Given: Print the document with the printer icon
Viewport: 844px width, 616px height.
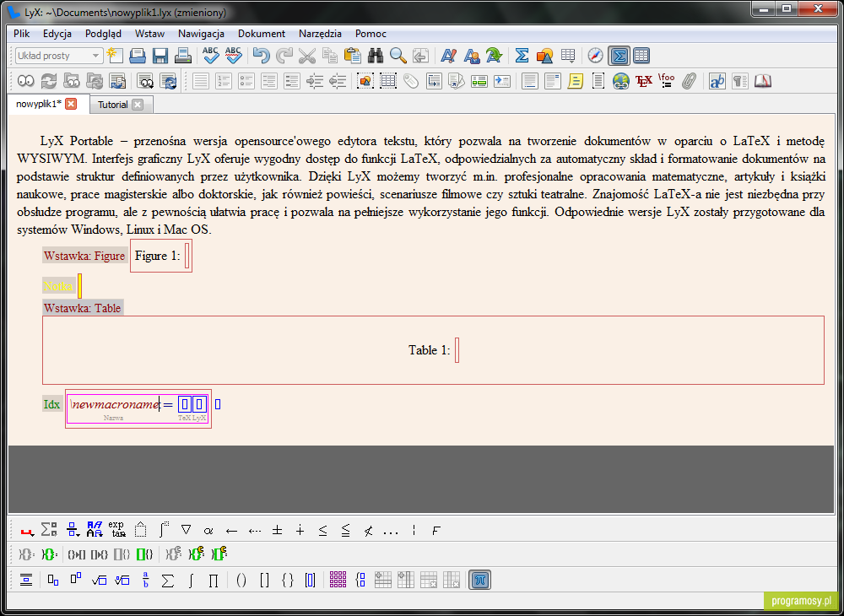Looking at the screenshot, I should (x=183, y=56).
